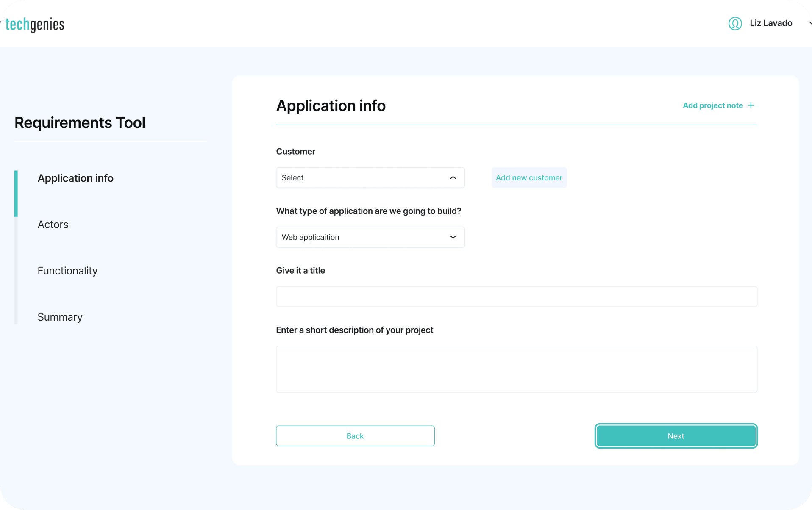The width and height of the screenshot is (812, 510).
Task: Focus the Give it a title field
Action: [516, 297]
